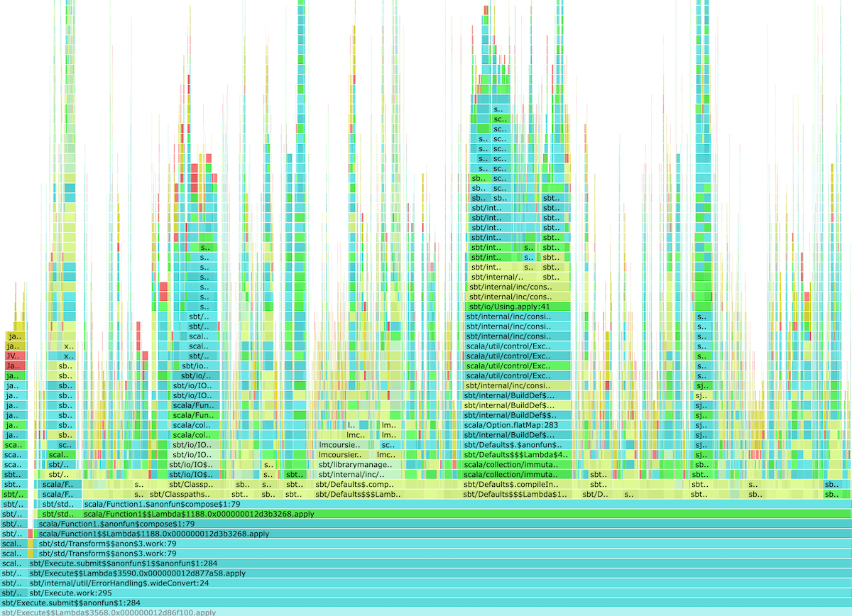The height and width of the screenshot is (616, 852).
Task: Zoom into the sbt/Classpaths frame
Action: click(183, 493)
